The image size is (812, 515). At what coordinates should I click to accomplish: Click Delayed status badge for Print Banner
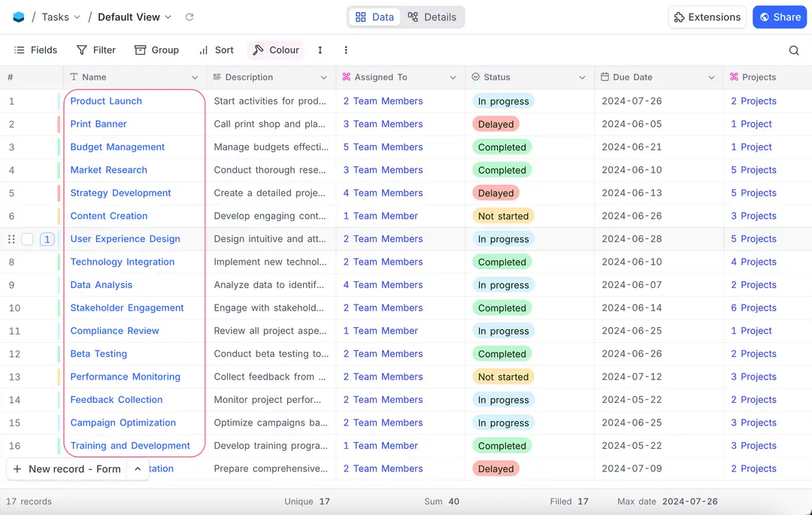click(495, 124)
